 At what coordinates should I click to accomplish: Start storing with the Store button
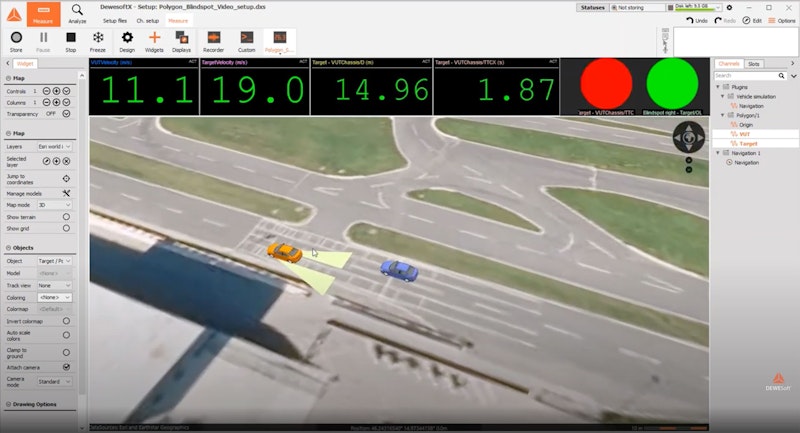pos(16,42)
